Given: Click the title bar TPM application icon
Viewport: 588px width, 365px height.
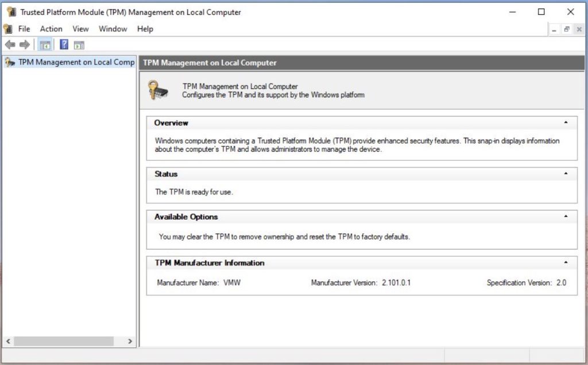Looking at the screenshot, I should (x=10, y=12).
